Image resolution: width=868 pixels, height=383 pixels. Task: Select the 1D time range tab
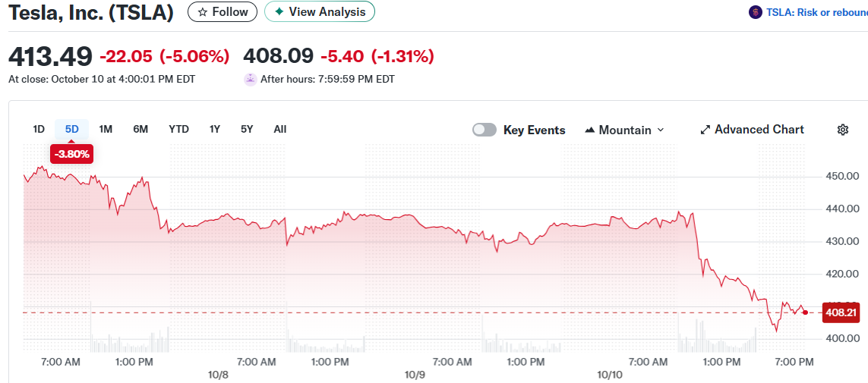[x=39, y=129]
